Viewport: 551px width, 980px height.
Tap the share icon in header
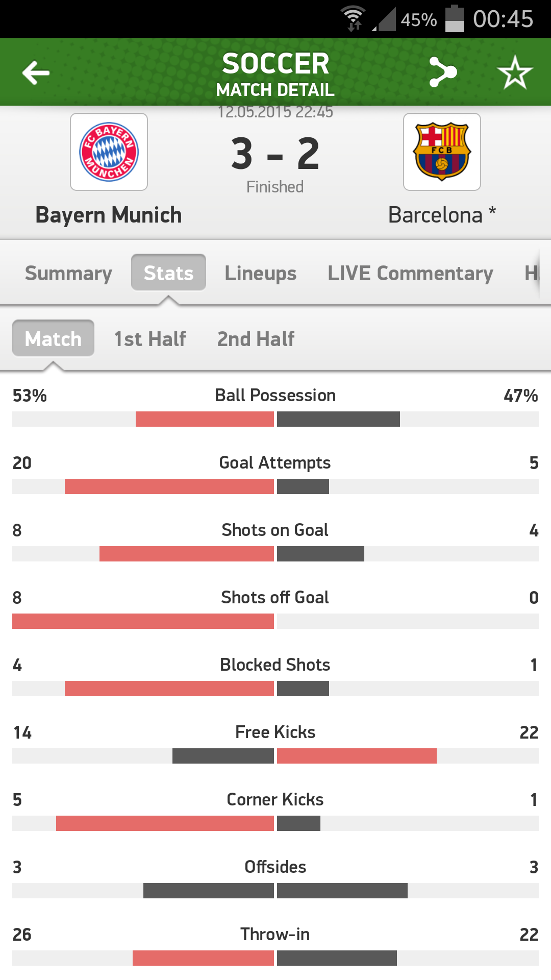pyautogui.click(x=442, y=72)
